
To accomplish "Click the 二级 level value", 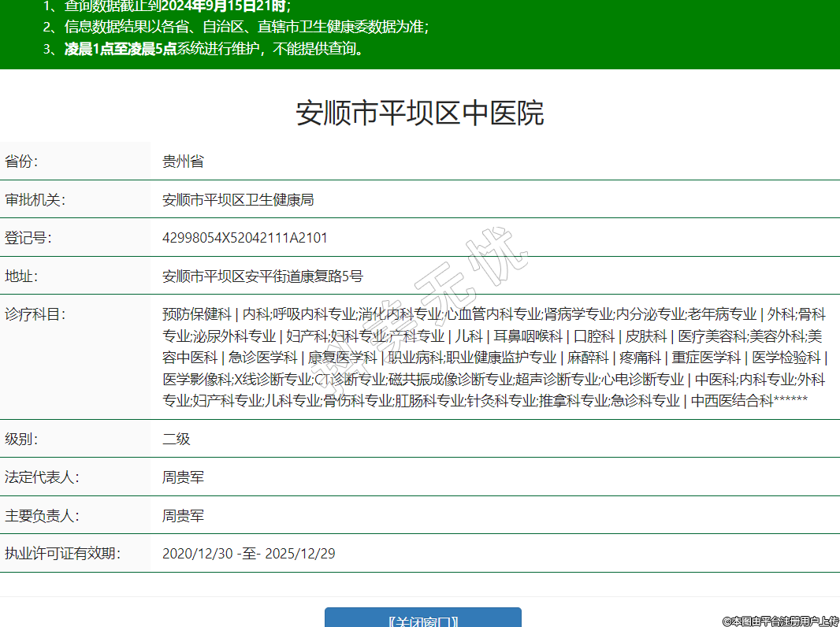I will pyautogui.click(x=177, y=439).
